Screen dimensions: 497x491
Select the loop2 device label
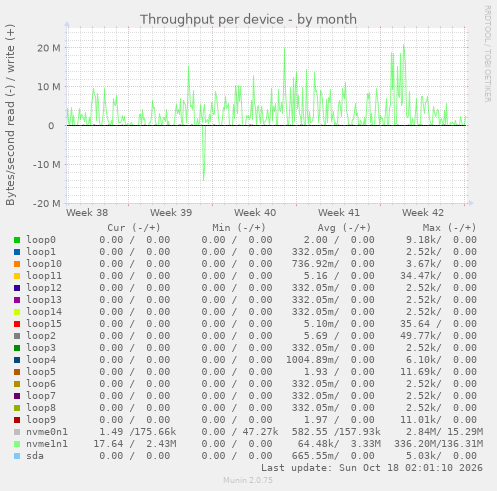coord(41,336)
